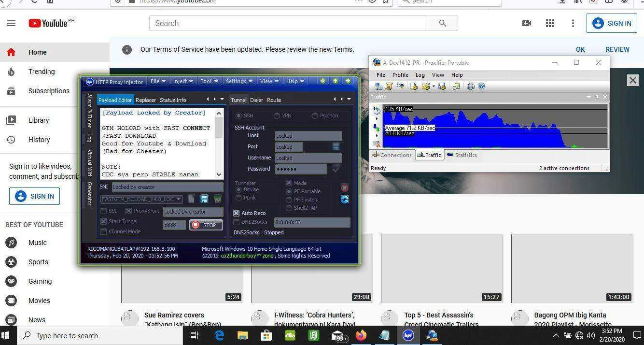
Task: Open the Log menu in Proxifier
Action: [x=420, y=75]
